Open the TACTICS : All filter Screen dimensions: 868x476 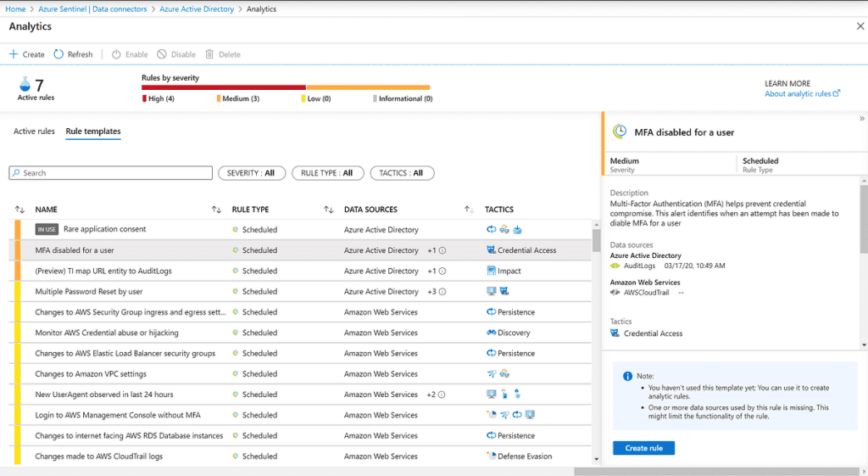[x=401, y=173]
